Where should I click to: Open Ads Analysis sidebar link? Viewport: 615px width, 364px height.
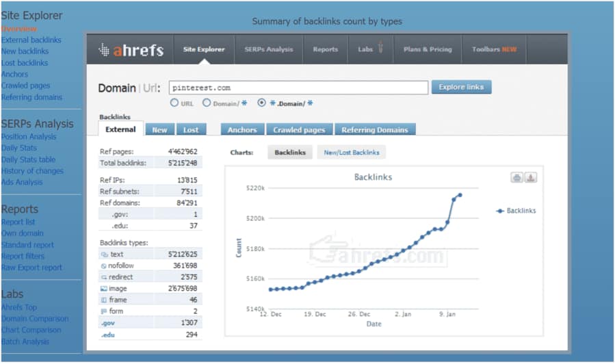(x=22, y=183)
